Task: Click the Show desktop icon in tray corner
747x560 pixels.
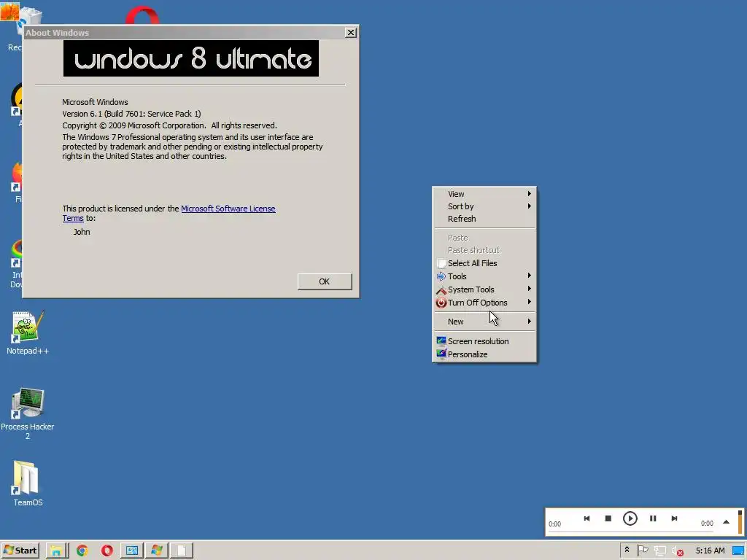Action: click(x=738, y=551)
